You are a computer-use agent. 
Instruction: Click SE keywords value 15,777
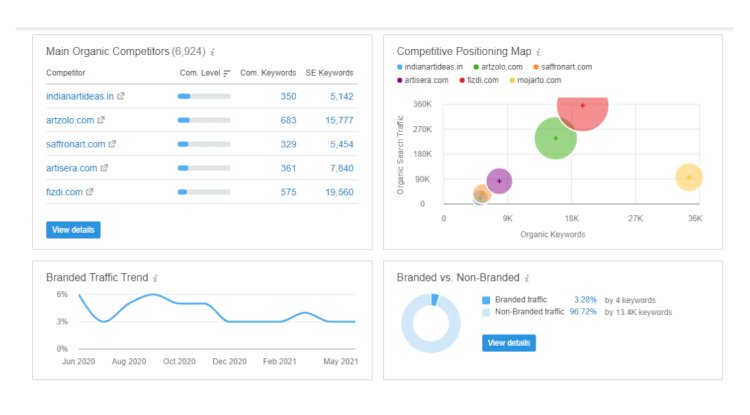339,120
